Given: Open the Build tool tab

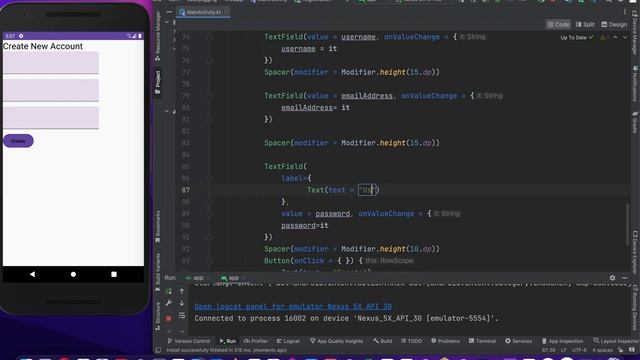Looking at the screenshot, I should click(x=382, y=341).
